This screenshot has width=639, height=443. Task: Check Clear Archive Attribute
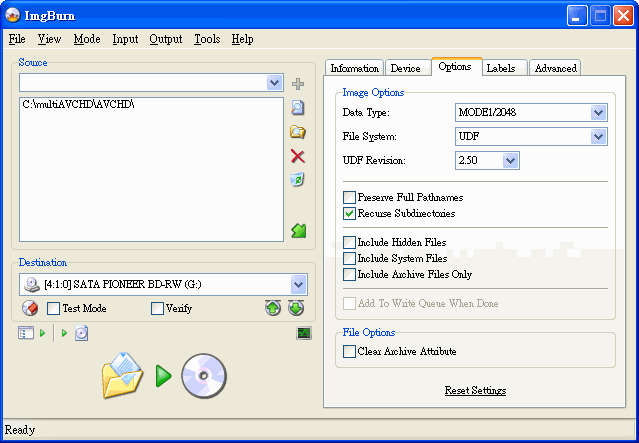pyautogui.click(x=349, y=351)
